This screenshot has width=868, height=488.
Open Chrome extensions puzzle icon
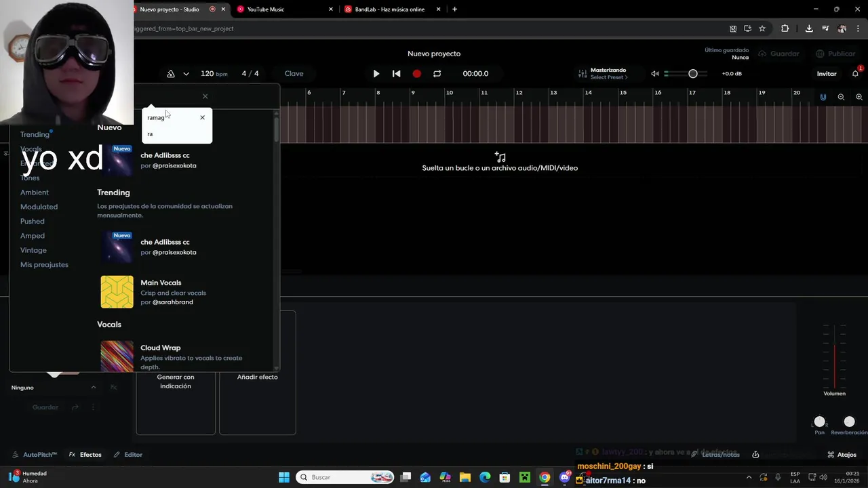(785, 28)
